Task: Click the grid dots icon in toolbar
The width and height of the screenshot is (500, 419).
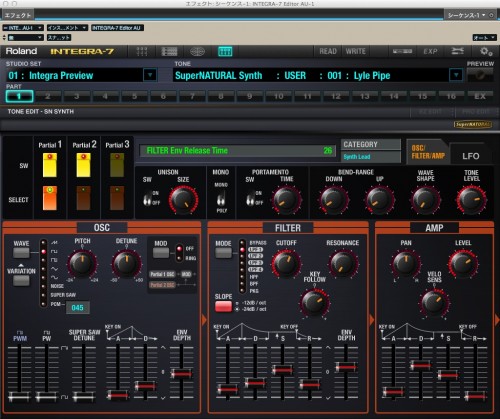Action: 142,51
